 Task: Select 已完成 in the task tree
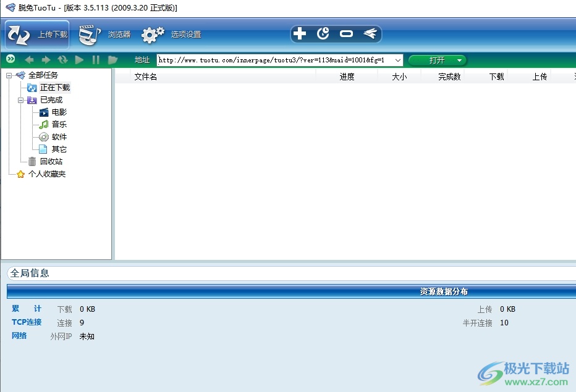tap(51, 100)
